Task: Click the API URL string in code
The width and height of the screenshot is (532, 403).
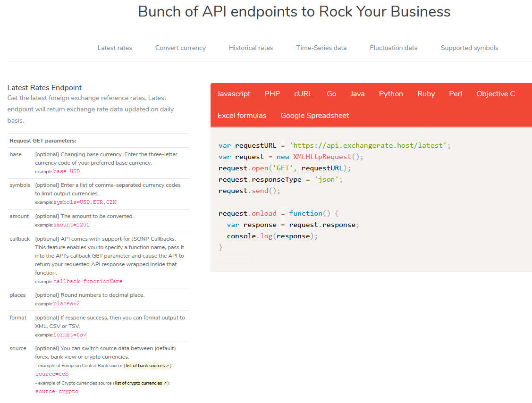Action: (x=368, y=145)
